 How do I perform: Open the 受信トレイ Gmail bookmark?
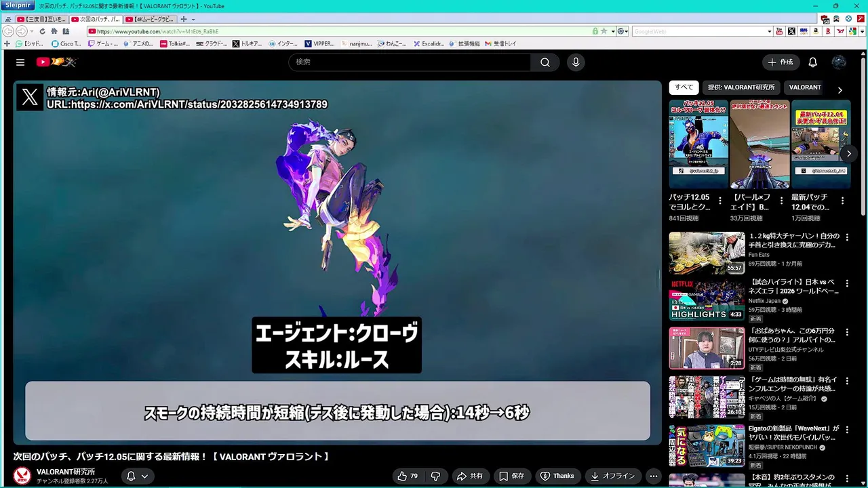click(500, 43)
